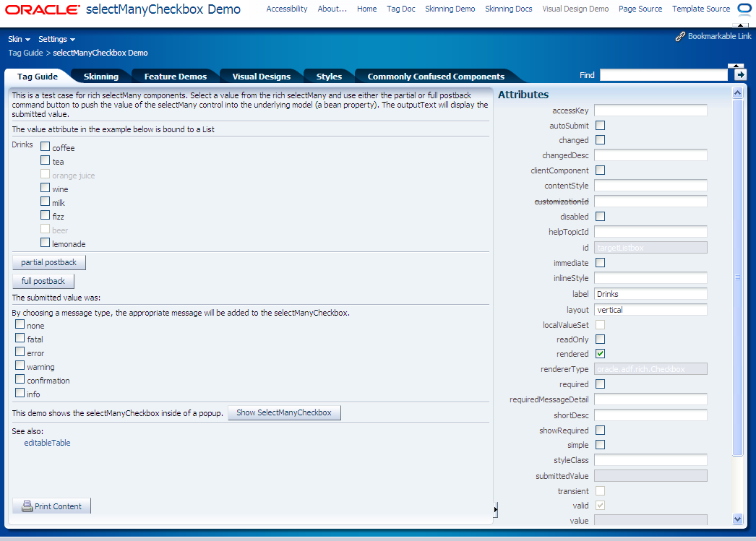The height and width of the screenshot is (541, 756).
Task: Click the blue Oracle O icon
Action: coord(744,9)
